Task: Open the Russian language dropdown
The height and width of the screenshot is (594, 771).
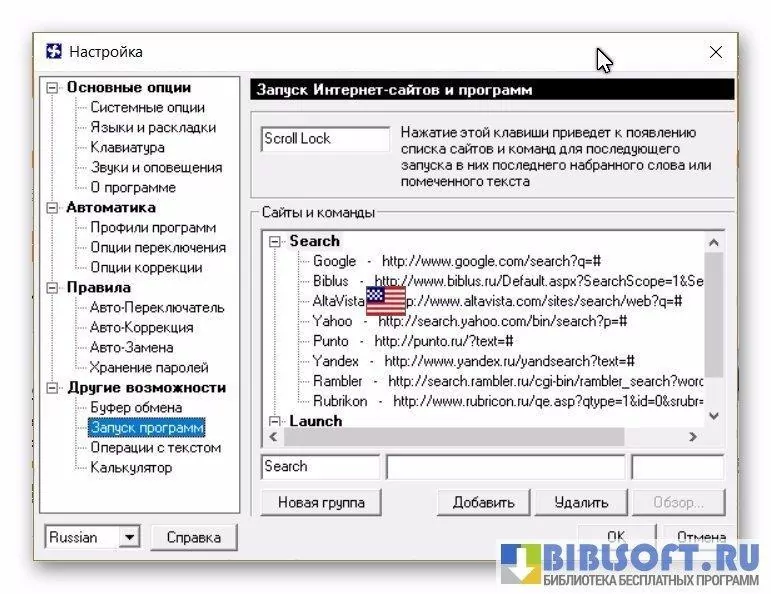Action: (x=128, y=538)
